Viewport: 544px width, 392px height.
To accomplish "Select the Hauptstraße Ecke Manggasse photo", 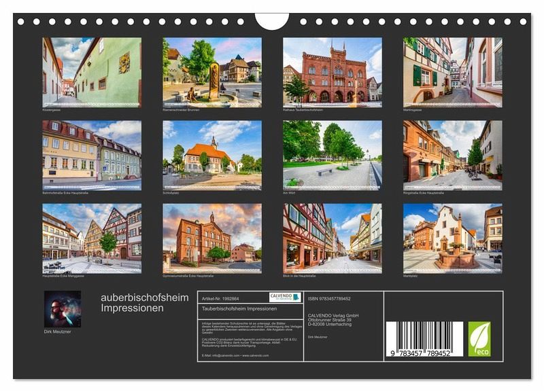I will pyautogui.click(x=92, y=236).
